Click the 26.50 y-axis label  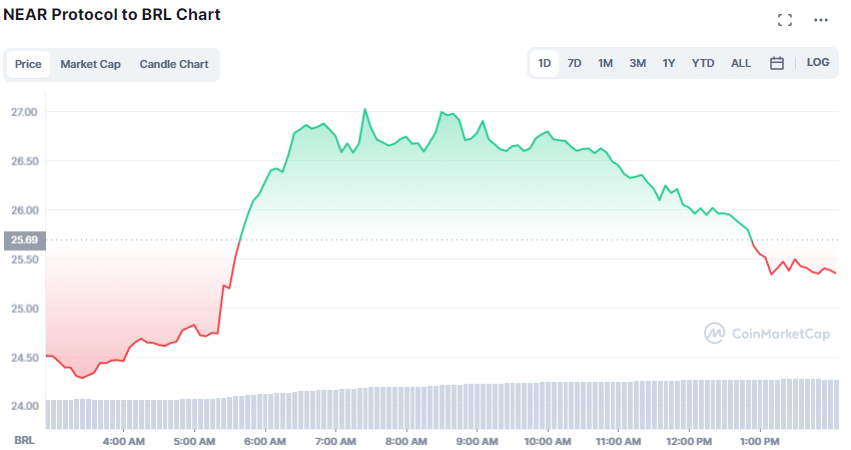click(x=24, y=161)
